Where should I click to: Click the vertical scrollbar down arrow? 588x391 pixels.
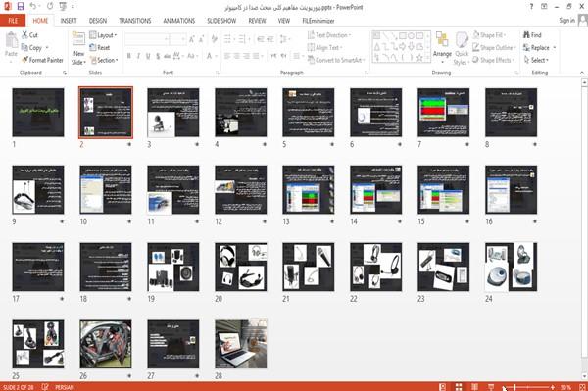coord(584,376)
